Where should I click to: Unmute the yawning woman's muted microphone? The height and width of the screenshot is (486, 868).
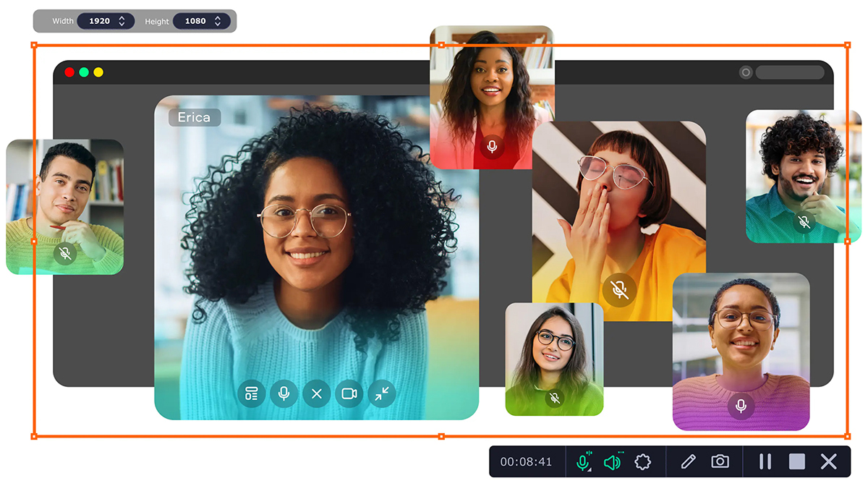[620, 289]
